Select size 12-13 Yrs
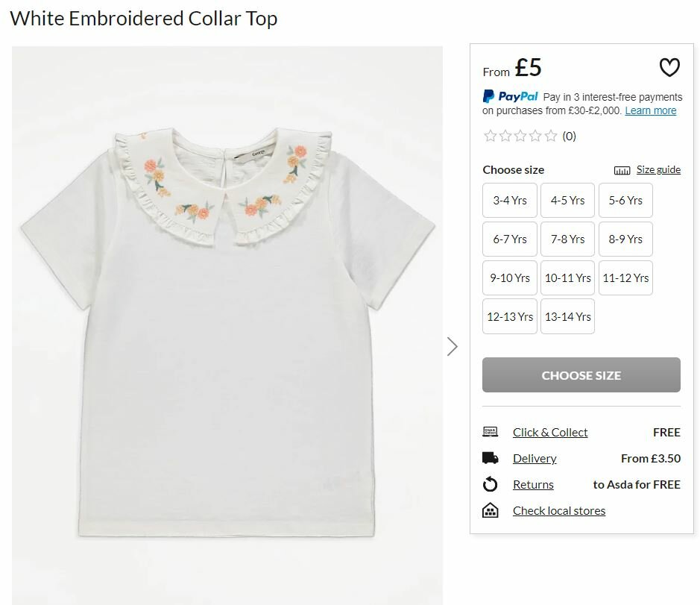This screenshot has width=700, height=605. click(510, 316)
